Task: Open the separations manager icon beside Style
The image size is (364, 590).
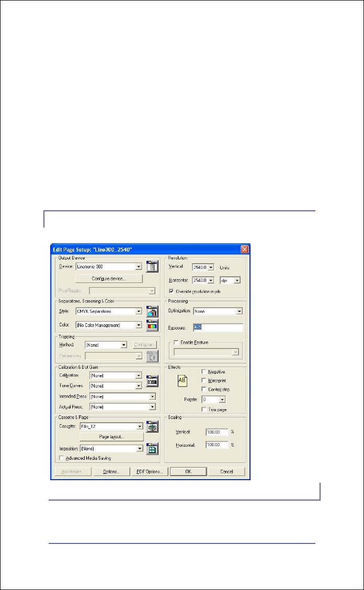Action: 152,311
